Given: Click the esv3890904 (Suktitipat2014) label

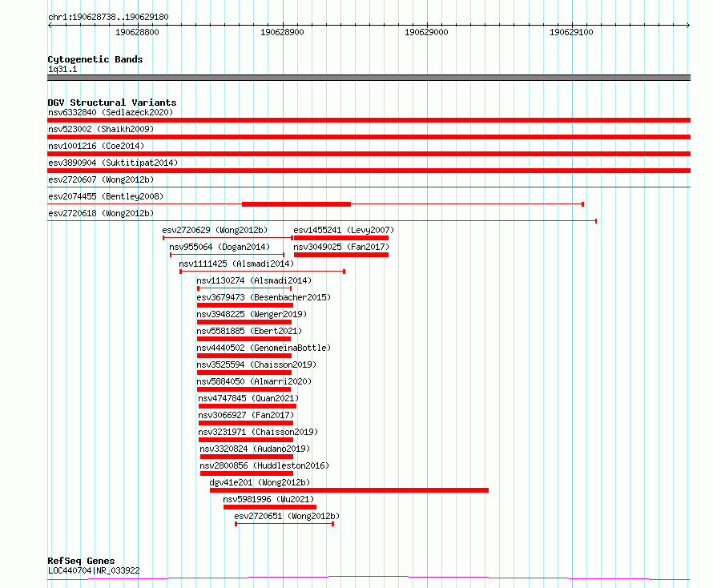Looking at the screenshot, I should point(113,163).
